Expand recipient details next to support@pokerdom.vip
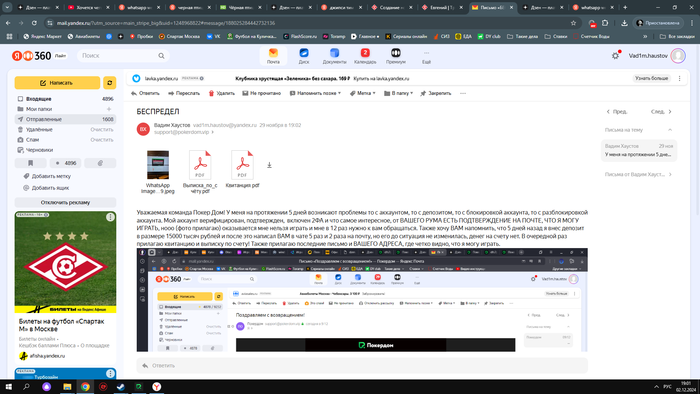 coord(212,132)
